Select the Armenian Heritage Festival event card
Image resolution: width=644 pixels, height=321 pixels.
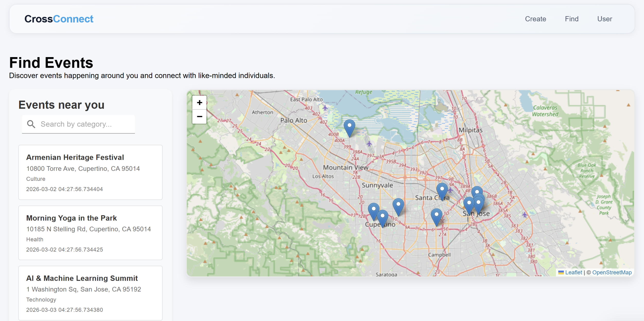[90, 172]
